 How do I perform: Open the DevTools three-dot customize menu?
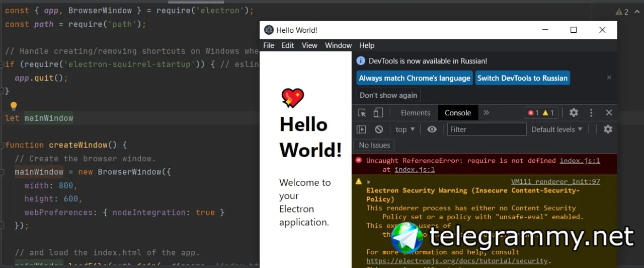point(591,113)
